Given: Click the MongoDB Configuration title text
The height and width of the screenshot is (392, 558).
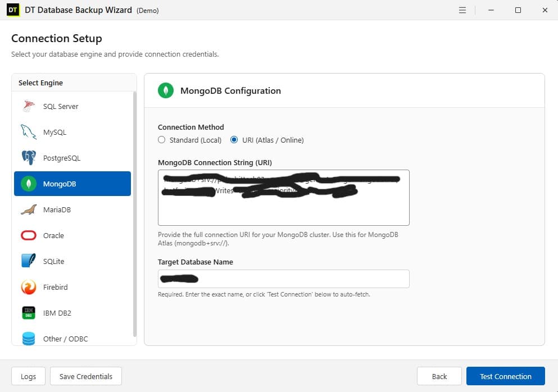Looking at the screenshot, I should point(230,91).
